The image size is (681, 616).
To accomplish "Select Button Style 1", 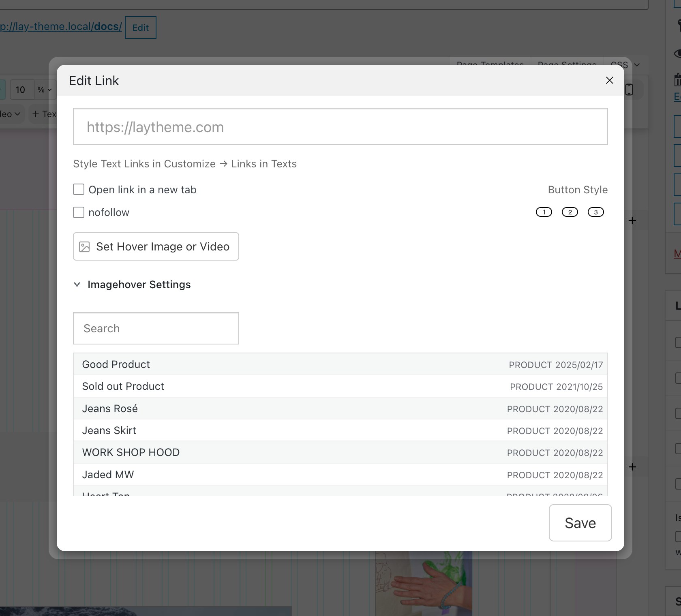I will [x=544, y=212].
